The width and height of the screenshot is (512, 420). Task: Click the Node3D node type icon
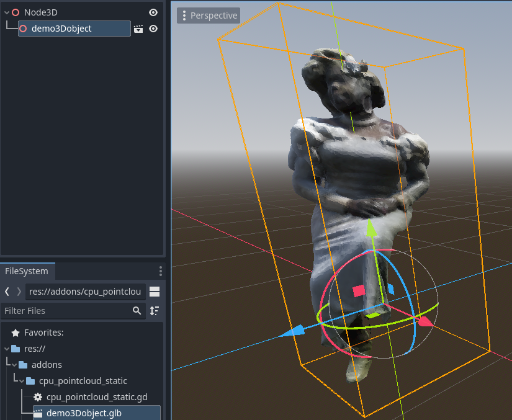coord(14,12)
